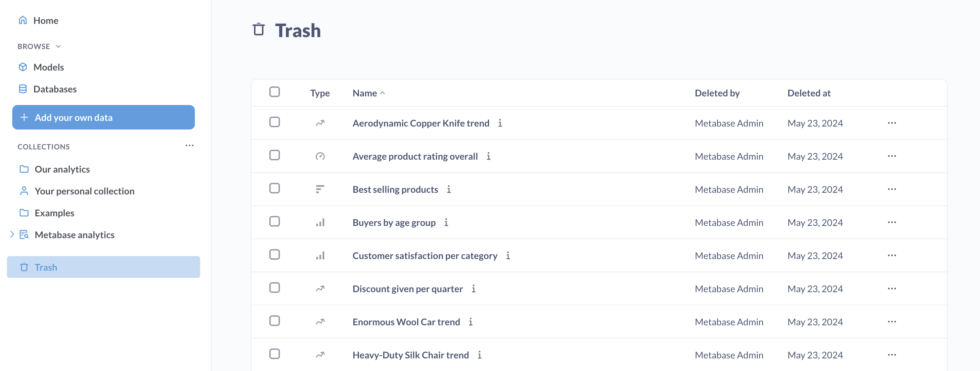Check the box for Aerodynamic Copper Knife trend
Screen dimensions: 980x371
(274, 122)
